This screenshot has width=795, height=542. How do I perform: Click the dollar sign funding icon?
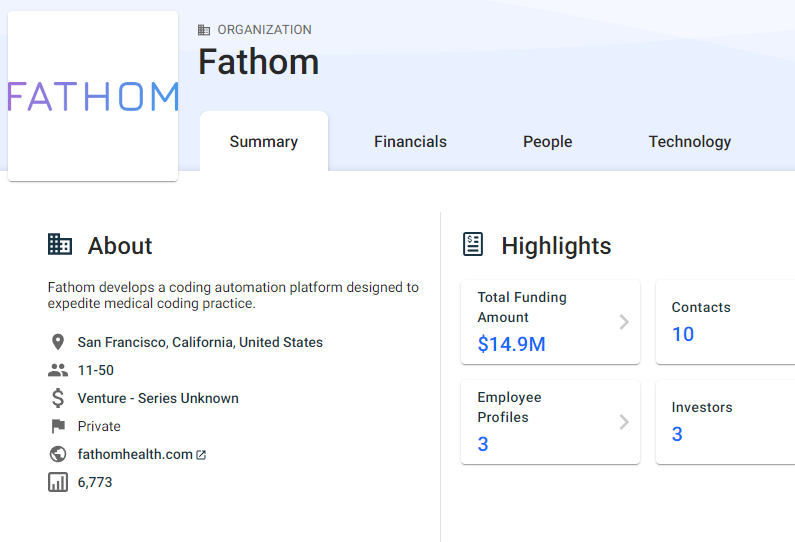[x=58, y=398]
